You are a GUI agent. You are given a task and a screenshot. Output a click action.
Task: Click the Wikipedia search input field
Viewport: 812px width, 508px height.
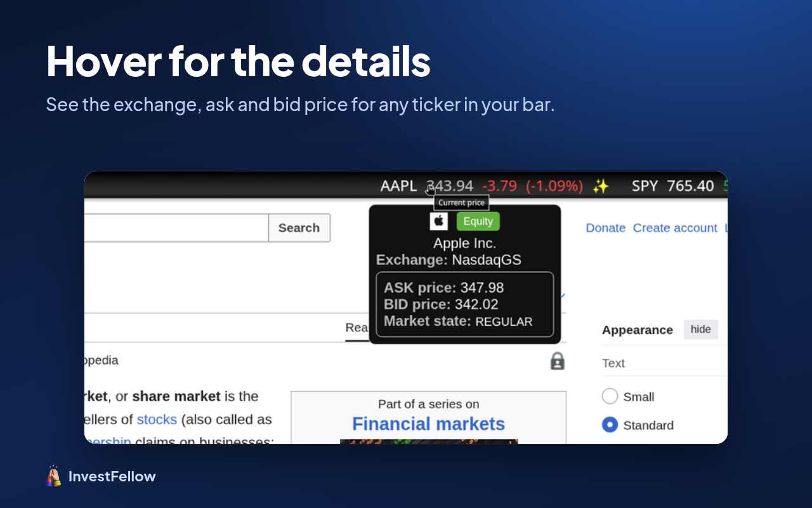coord(176,228)
